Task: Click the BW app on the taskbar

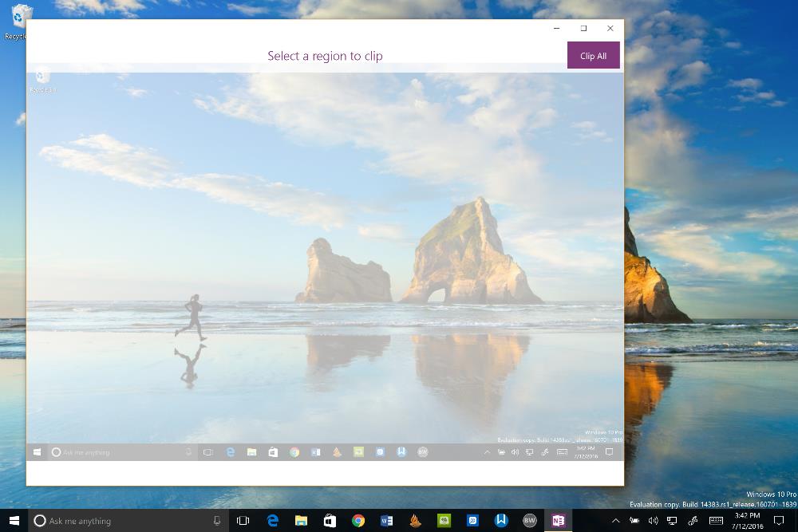Action: [x=528, y=520]
